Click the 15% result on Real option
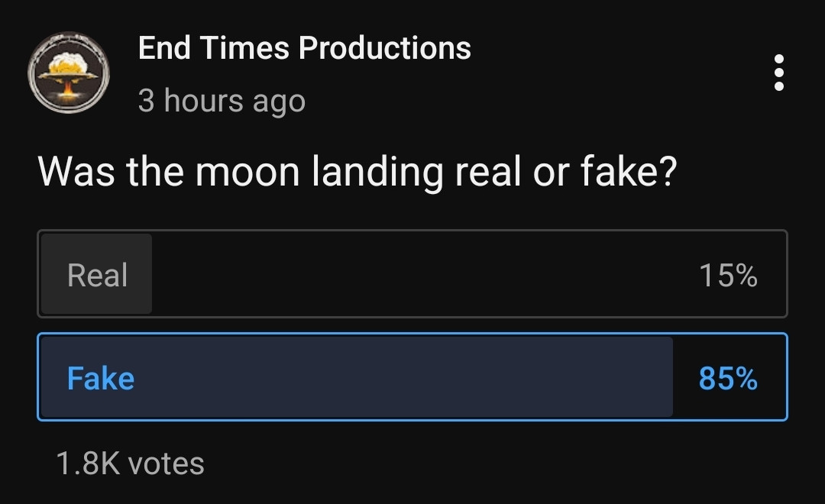The width and height of the screenshot is (825, 504). pos(728,275)
